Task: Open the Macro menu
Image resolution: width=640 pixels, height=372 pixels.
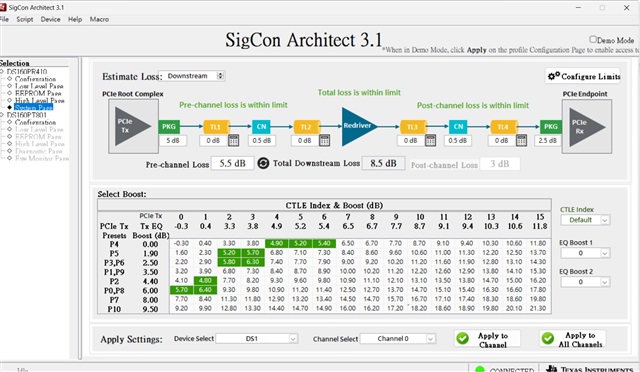Action: [x=99, y=19]
